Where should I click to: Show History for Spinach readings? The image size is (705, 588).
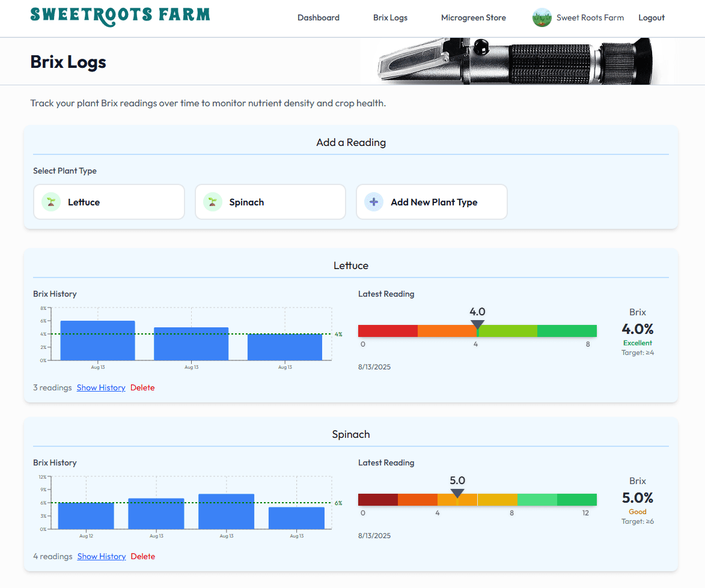coord(101,557)
